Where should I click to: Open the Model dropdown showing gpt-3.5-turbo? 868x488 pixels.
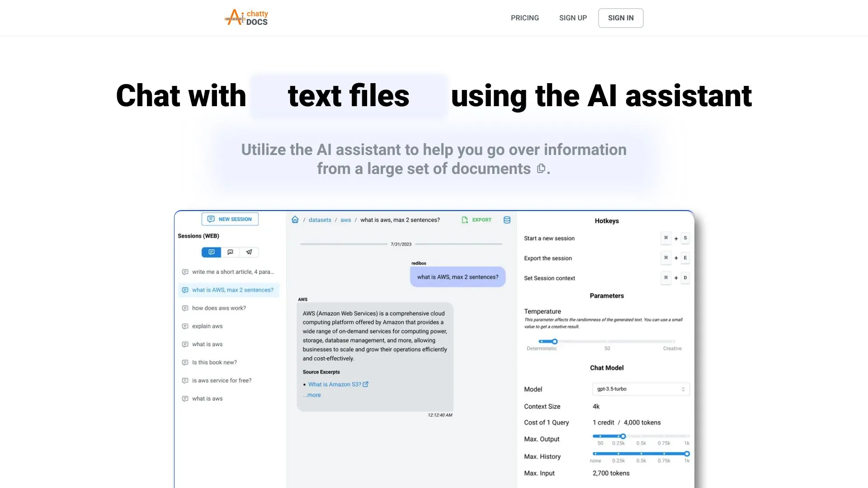pos(641,389)
